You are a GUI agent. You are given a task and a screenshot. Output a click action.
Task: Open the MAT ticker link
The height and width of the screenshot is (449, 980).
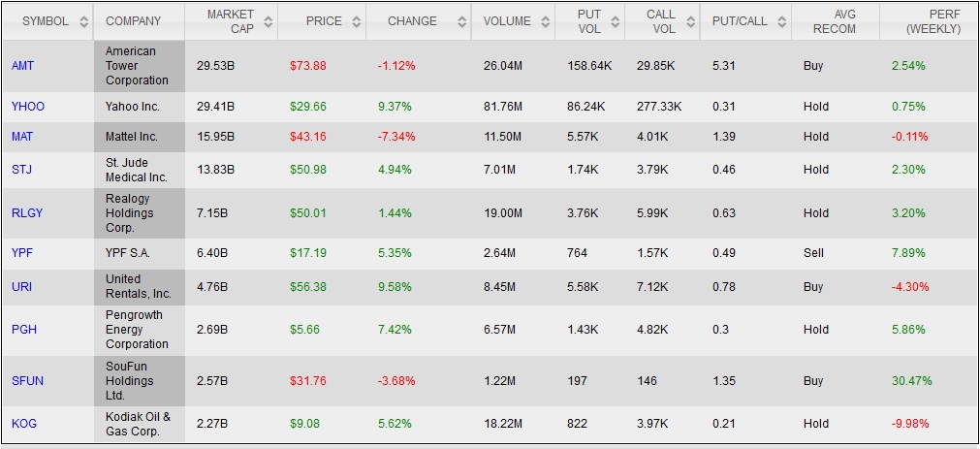[x=22, y=137]
